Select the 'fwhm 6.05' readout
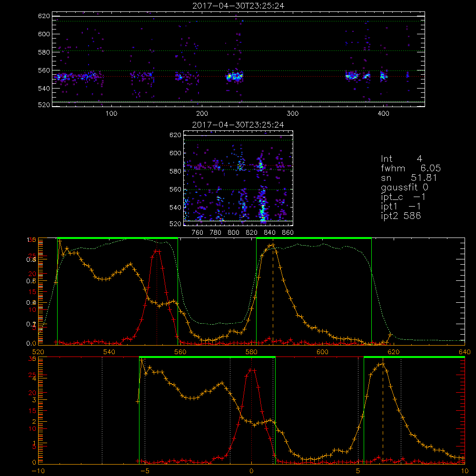The height and width of the screenshot is (476, 476). [411, 168]
